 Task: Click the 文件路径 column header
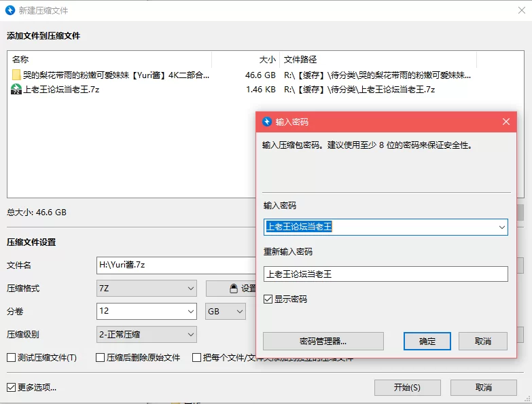[x=378, y=60]
